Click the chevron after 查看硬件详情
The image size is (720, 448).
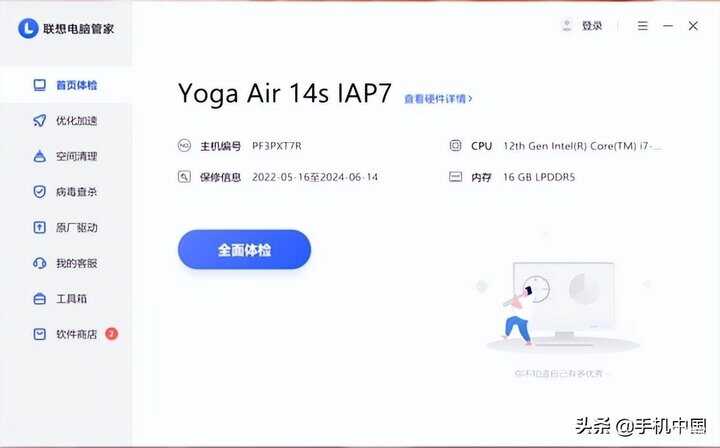coord(470,98)
